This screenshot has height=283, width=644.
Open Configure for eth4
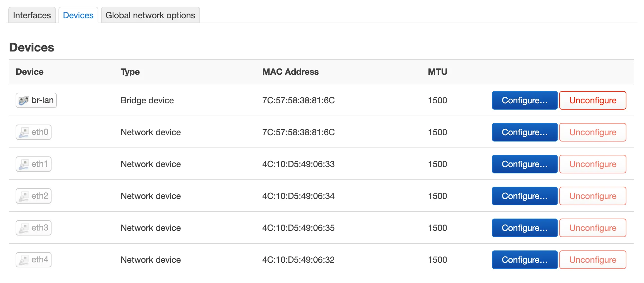tap(524, 260)
